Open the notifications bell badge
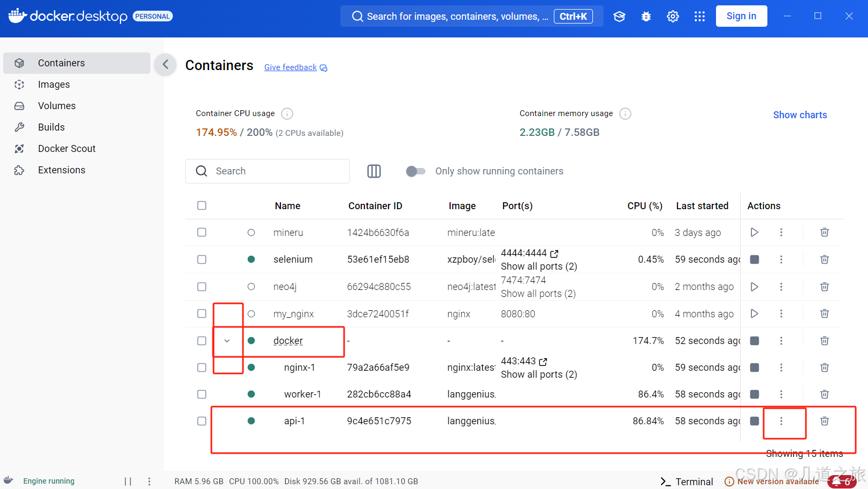The width and height of the screenshot is (868, 489). [841, 482]
